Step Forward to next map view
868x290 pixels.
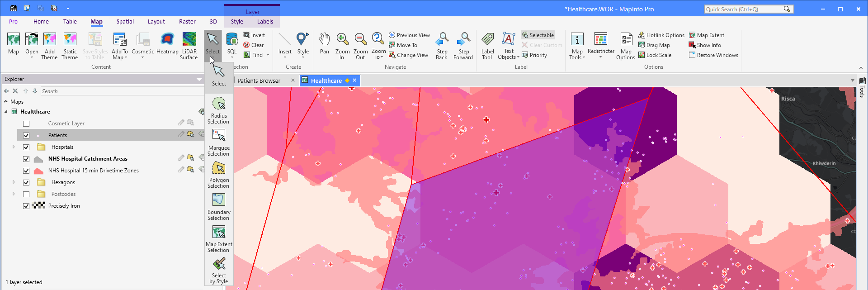[x=463, y=46]
